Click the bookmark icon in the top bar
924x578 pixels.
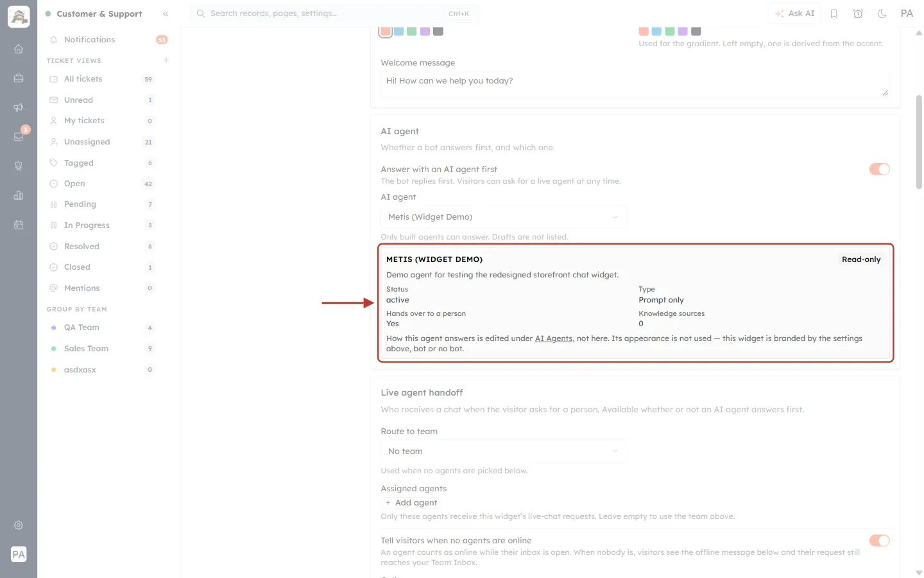coord(834,13)
